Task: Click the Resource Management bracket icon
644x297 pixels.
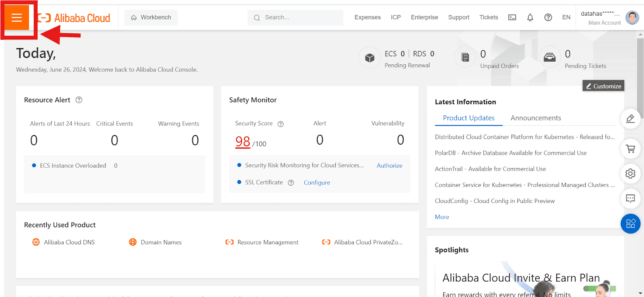Action: coord(229,242)
